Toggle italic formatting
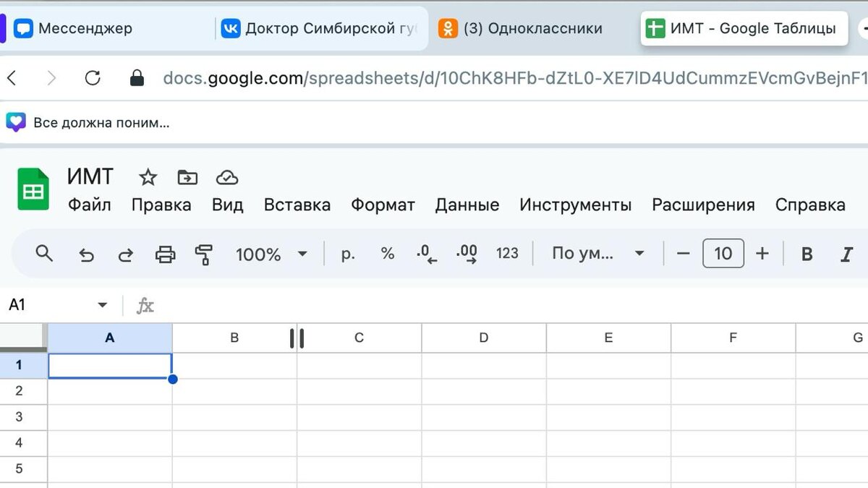This screenshot has width=868, height=488. click(x=847, y=254)
